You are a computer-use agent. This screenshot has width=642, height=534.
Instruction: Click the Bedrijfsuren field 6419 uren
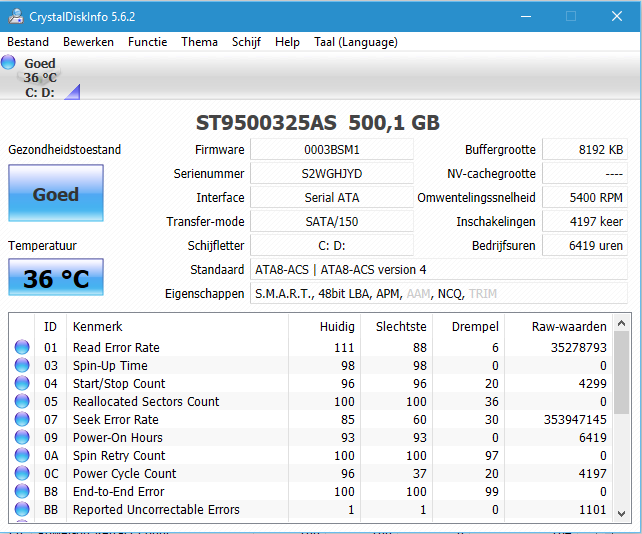click(x=585, y=245)
